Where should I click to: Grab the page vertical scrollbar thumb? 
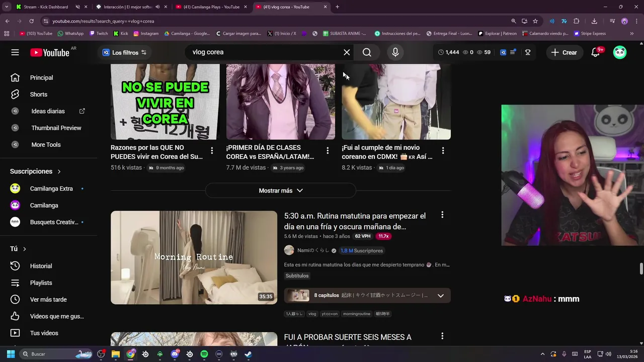[641, 268]
